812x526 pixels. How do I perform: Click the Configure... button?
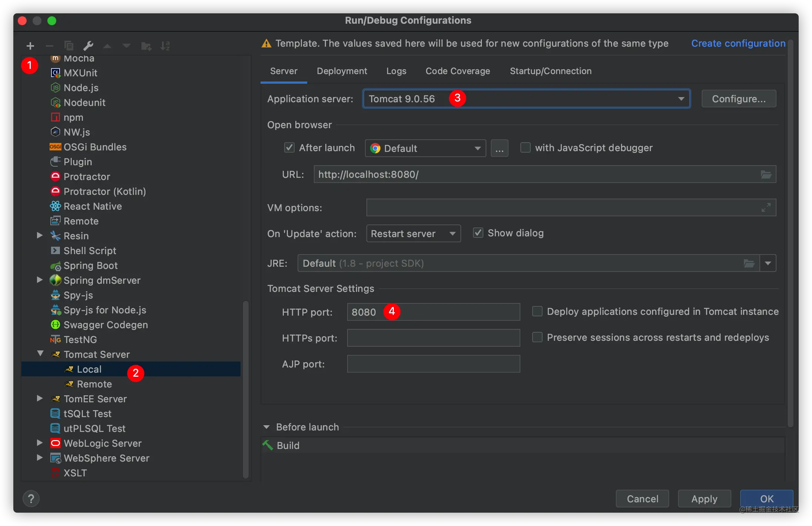click(738, 99)
